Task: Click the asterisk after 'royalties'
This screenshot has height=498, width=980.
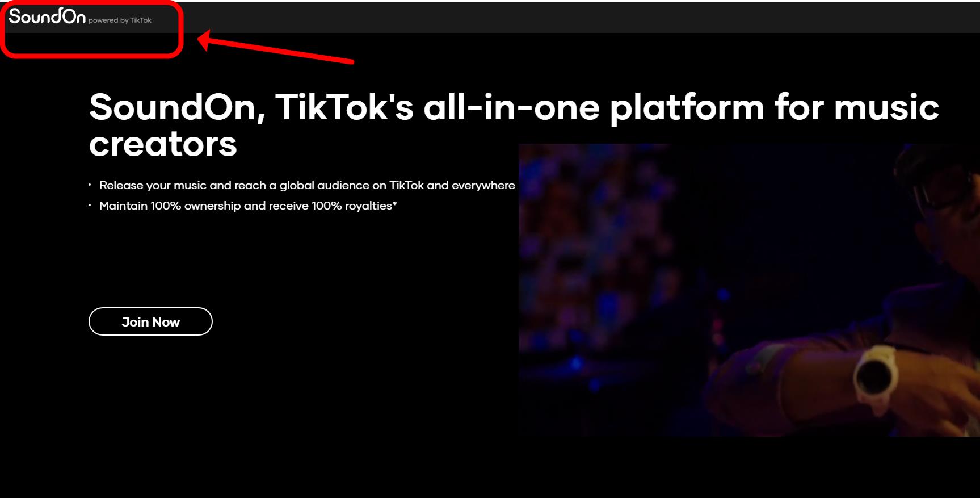Action: coord(395,203)
